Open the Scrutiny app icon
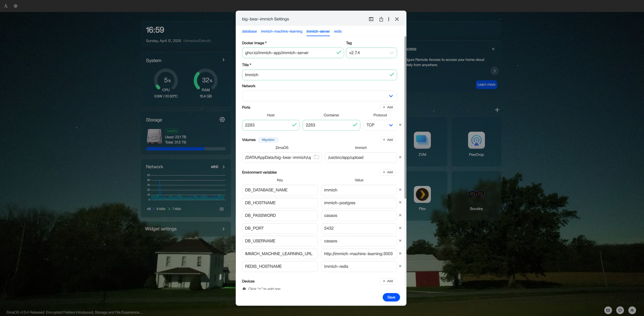This screenshot has width=644, height=316. (x=476, y=194)
